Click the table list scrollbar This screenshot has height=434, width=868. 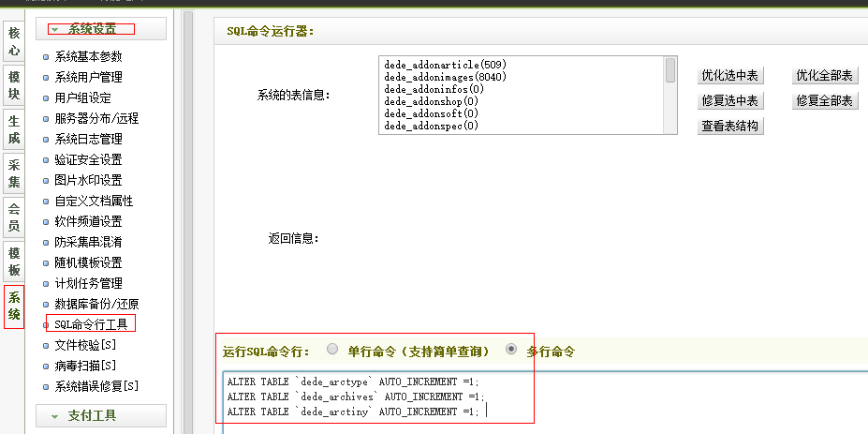(x=670, y=94)
